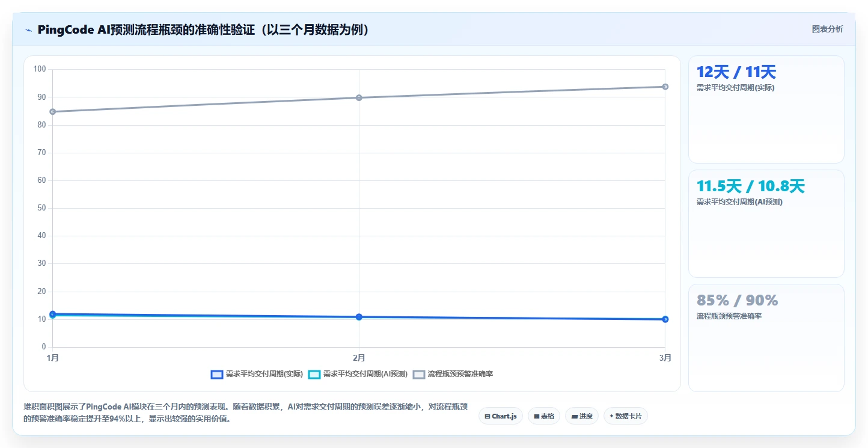The image size is (868, 448).
Task: Click the 100 y-axis label
Action: click(x=40, y=69)
